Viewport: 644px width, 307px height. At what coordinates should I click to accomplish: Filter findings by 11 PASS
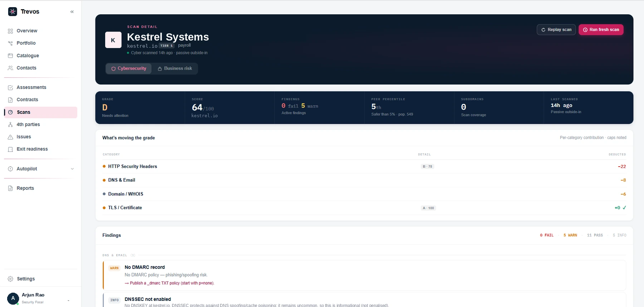[595, 235]
